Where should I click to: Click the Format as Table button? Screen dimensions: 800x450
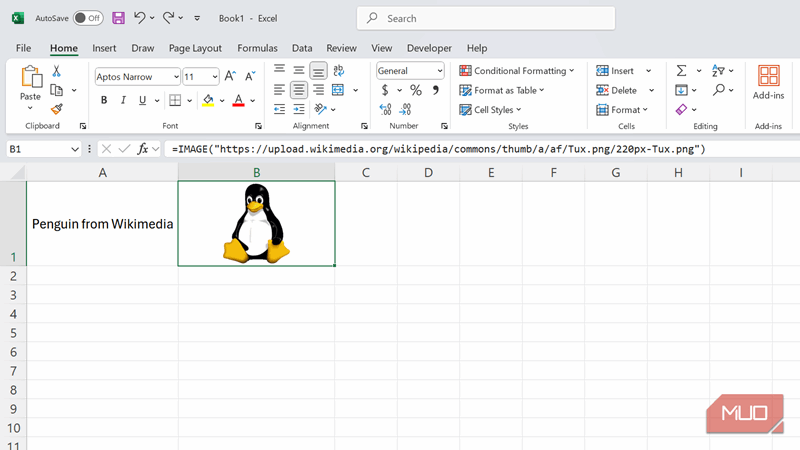[502, 90]
